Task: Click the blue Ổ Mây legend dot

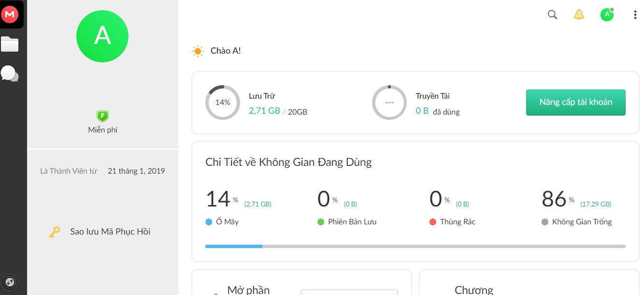Action: (209, 222)
